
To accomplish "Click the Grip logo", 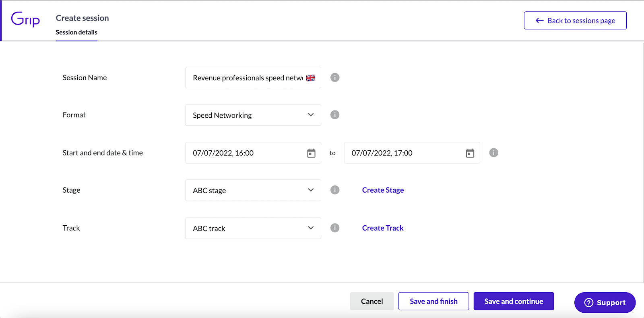I will (x=25, y=19).
